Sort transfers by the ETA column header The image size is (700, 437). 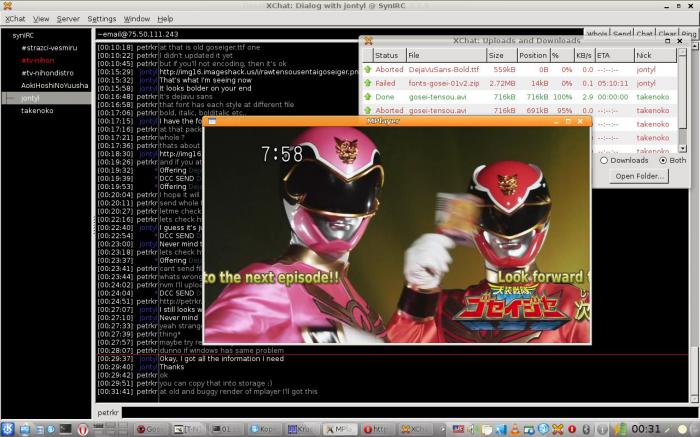pyautogui.click(x=614, y=55)
